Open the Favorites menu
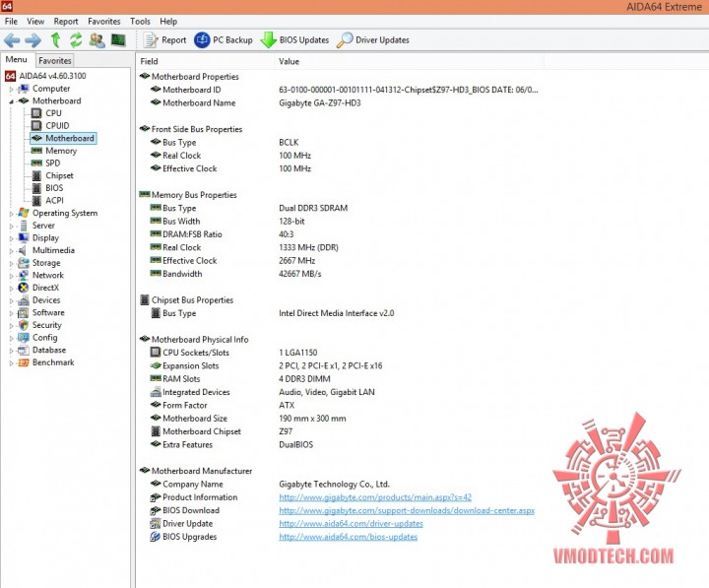 (104, 22)
